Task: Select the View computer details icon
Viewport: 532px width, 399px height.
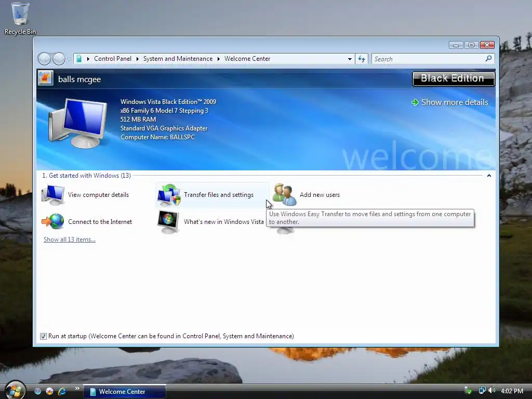Action: pyautogui.click(x=52, y=195)
